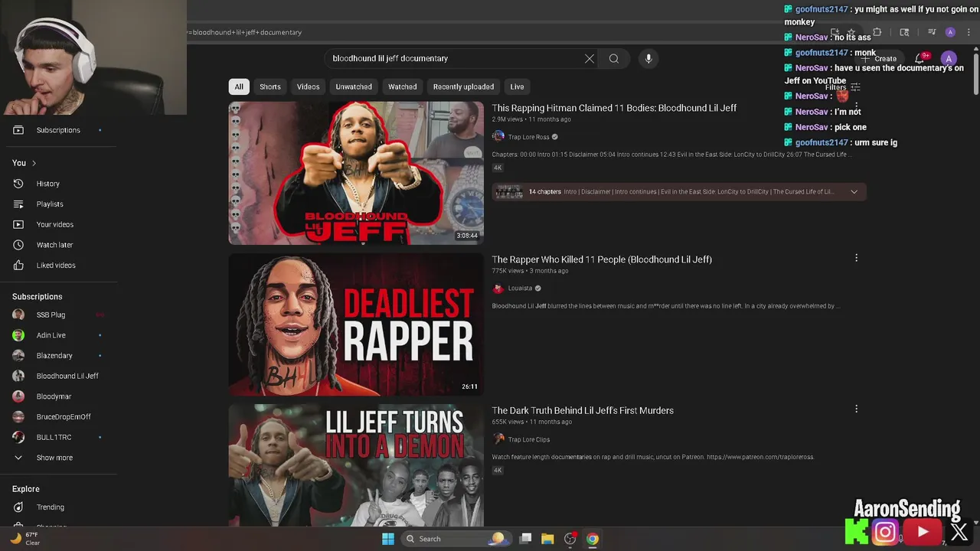
Task: Select the 'Live' filter chip
Action: coord(518,86)
